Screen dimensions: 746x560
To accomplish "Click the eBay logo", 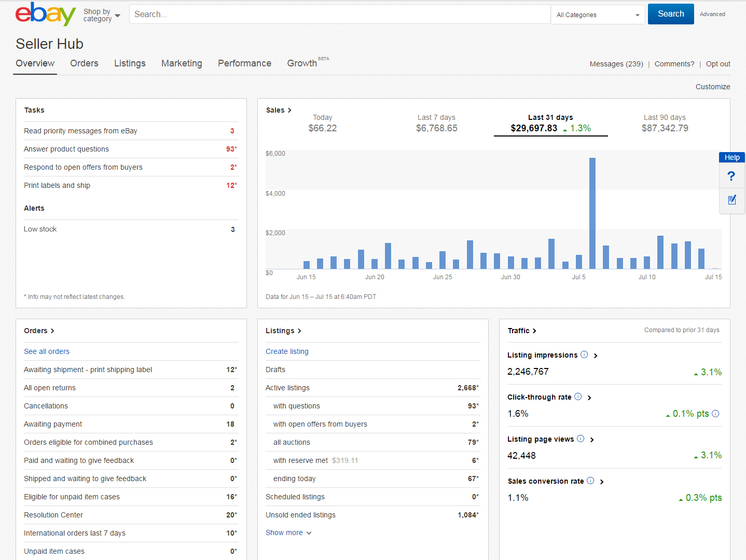I will tap(46, 14).
